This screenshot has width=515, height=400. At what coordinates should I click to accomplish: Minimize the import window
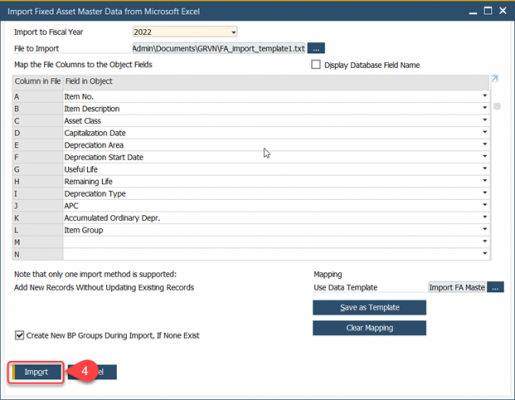(x=473, y=11)
